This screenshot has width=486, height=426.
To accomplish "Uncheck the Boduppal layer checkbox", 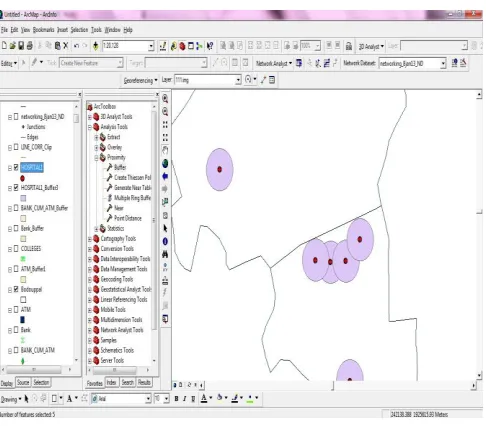I will [x=16, y=289].
